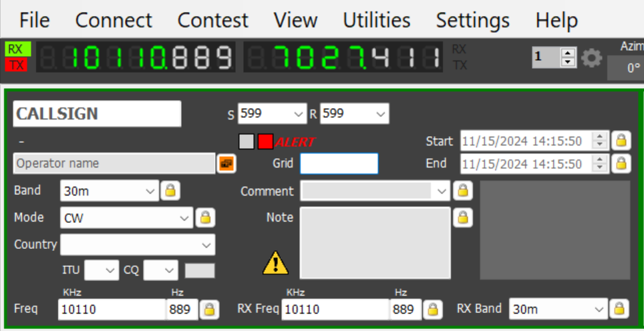This screenshot has width=644, height=331.
Task: Open the View menu
Action: point(296,20)
